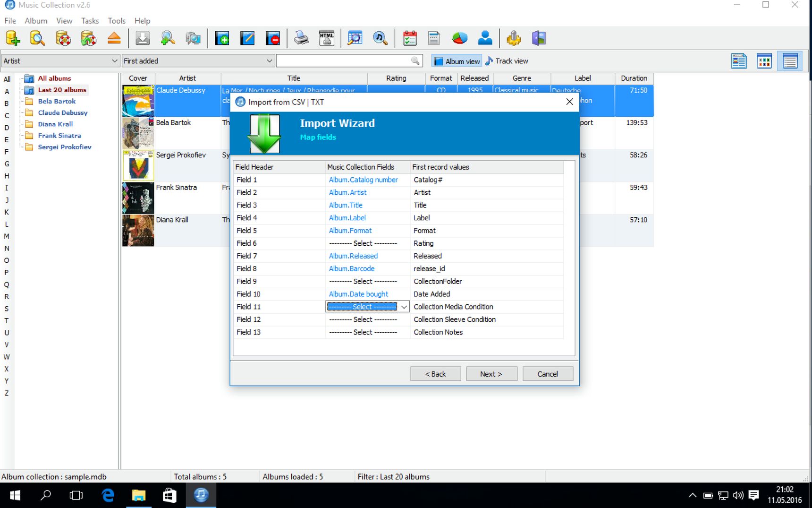Switch to Album view
Screen dimensions: 812x508
[457, 61]
